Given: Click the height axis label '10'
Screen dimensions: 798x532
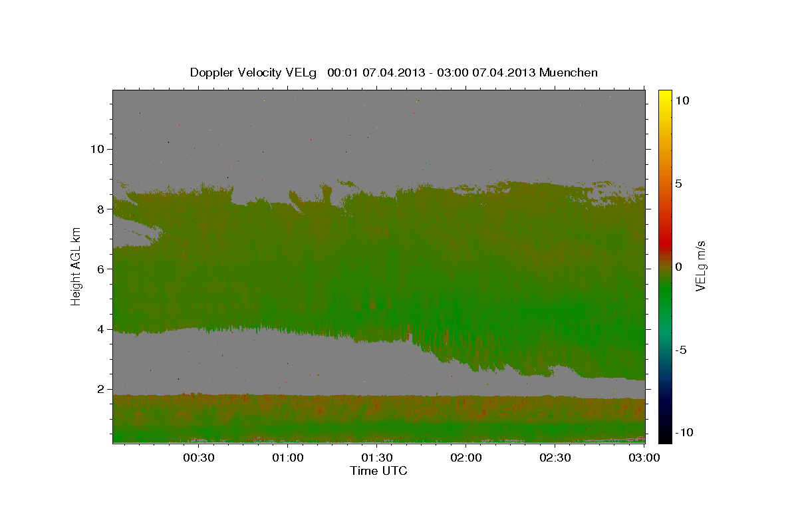Looking at the screenshot, I should point(99,149).
